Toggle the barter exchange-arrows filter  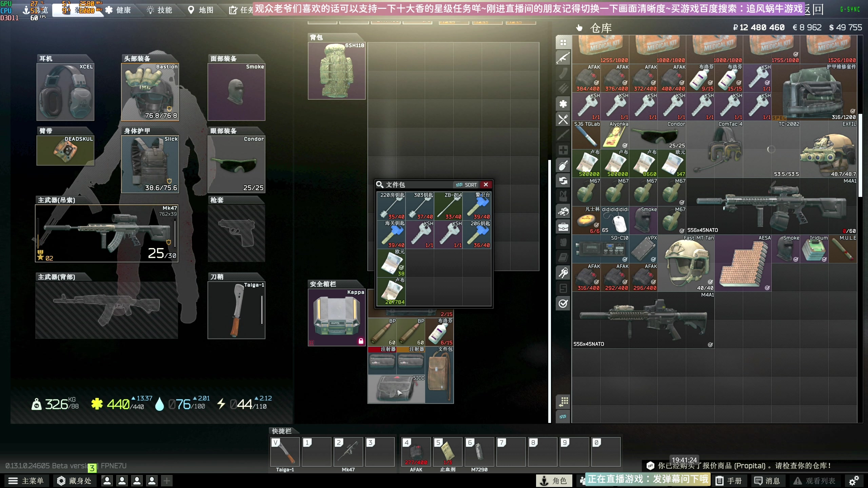pyautogui.click(x=563, y=181)
